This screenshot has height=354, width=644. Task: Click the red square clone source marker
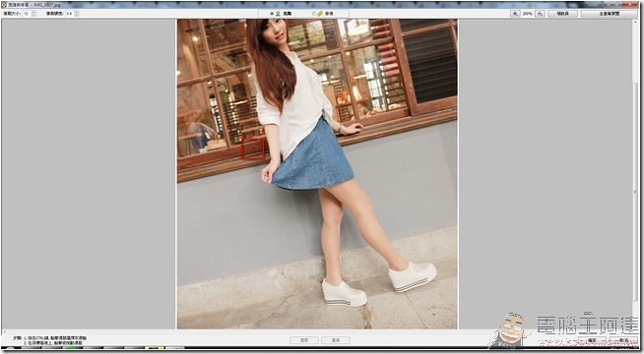(x=252, y=148)
